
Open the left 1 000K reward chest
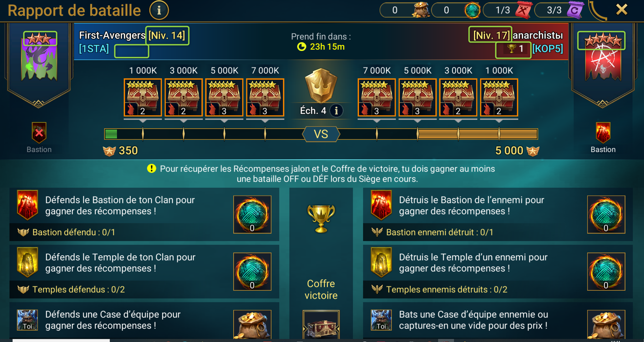point(143,98)
